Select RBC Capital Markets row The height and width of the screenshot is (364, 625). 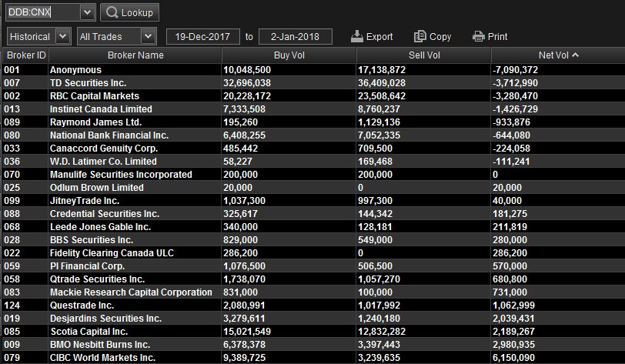tap(313, 96)
